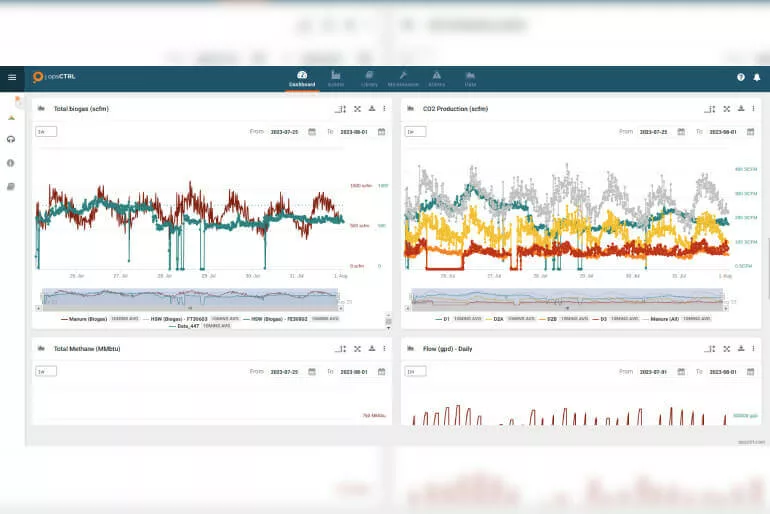Click the From date field in Total biogas
This screenshot has height=514, width=770.
point(284,132)
